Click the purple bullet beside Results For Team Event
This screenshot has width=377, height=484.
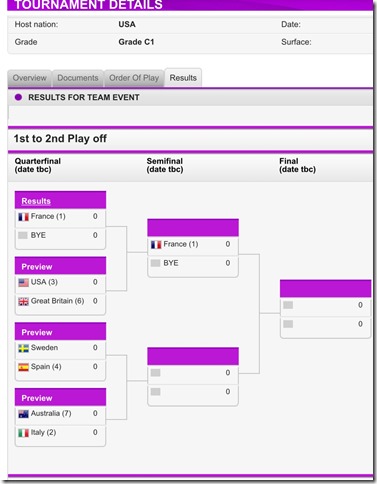coord(18,97)
